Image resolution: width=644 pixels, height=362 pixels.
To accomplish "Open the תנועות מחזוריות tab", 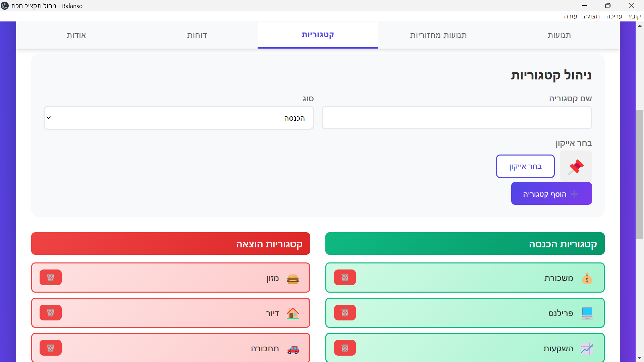I will coord(438,35).
